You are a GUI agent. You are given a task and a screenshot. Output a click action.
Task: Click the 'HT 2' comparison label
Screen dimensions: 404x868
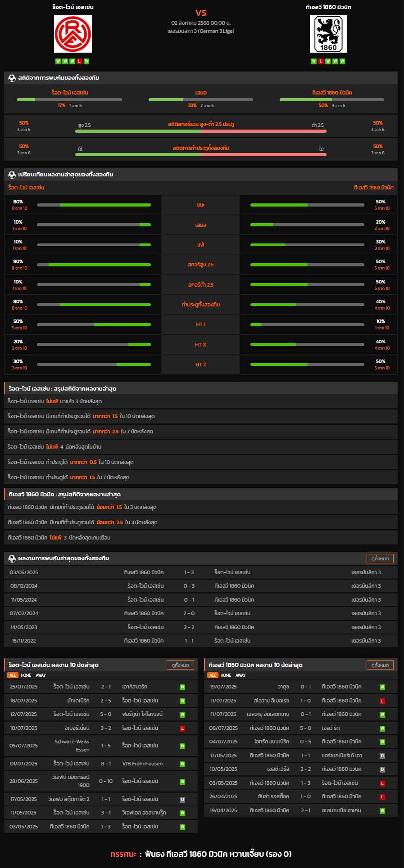(201, 364)
